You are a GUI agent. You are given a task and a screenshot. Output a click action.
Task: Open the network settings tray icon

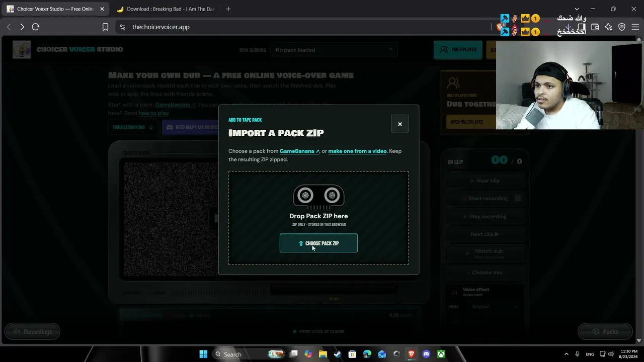pyautogui.click(x=602, y=354)
